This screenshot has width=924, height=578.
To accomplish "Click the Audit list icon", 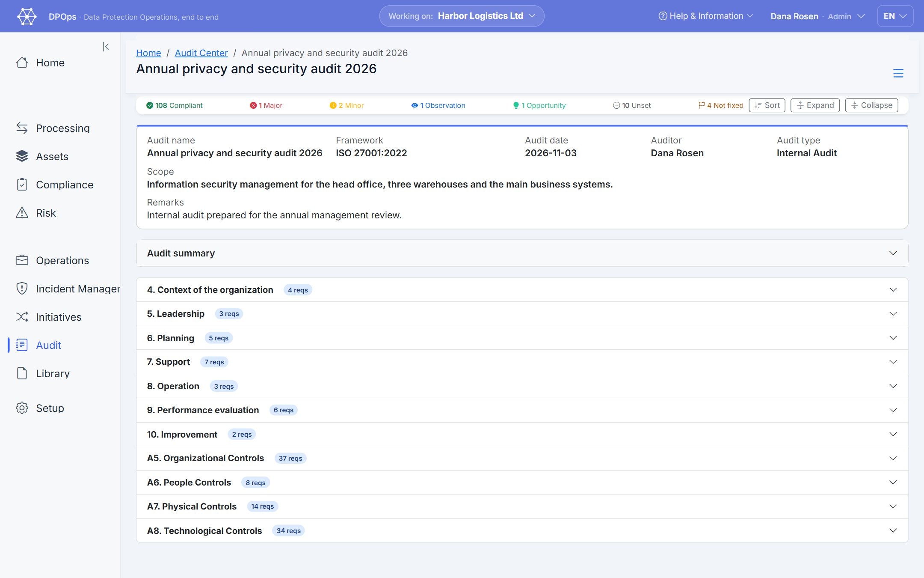I will pyautogui.click(x=22, y=345).
